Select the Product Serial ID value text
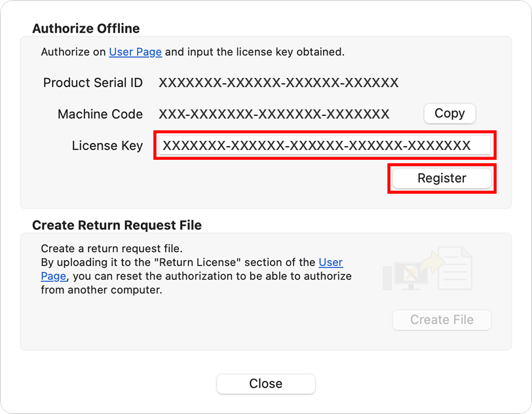The height and width of the screenshot is (414, 532). (x=278, y=83)
